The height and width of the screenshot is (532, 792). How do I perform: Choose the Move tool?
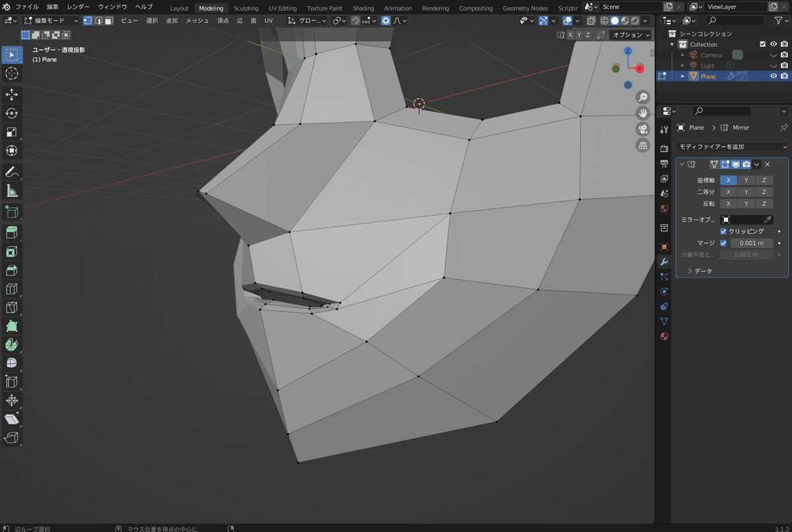tap(12, 94)
